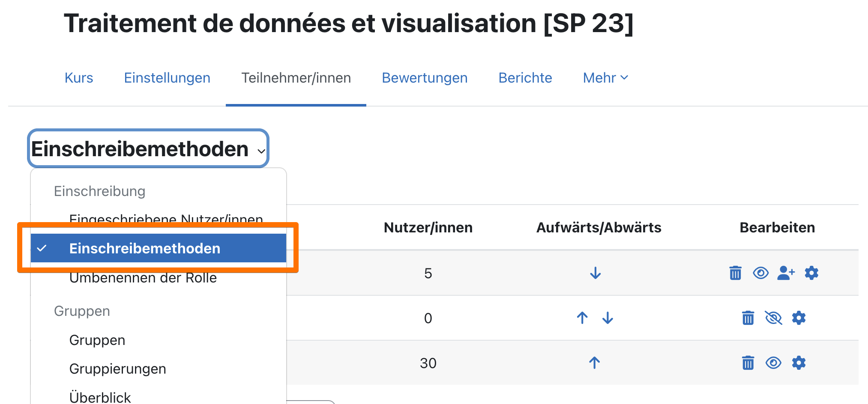Move down the method with 5 users
Image resolution: width=868 pixels, height=404 pixels.
pyautogui.click(x=596, y=273)
